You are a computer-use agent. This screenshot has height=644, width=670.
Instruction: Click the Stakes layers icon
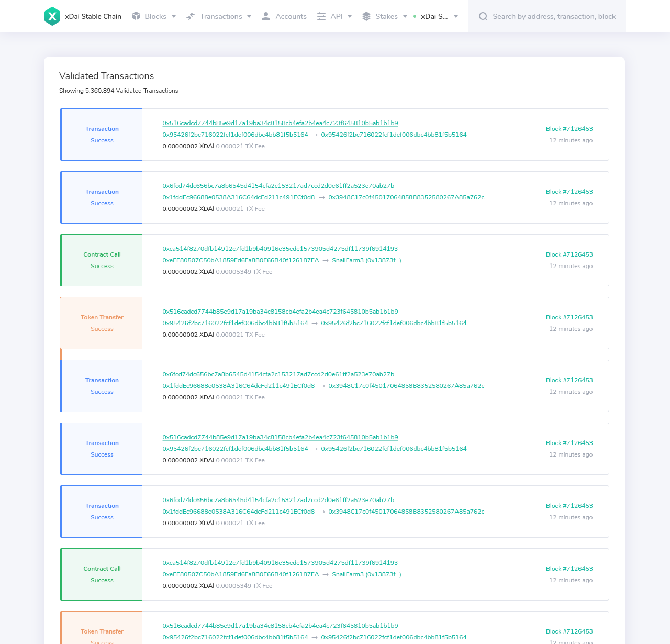(366, 16)
